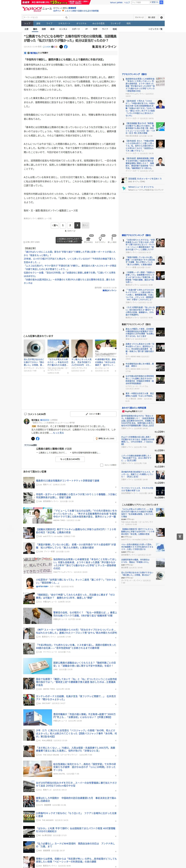This screenshot has width=186, height=868.
Task: Share the article on Facebook below the headline
Action: [x=66, y=47]
